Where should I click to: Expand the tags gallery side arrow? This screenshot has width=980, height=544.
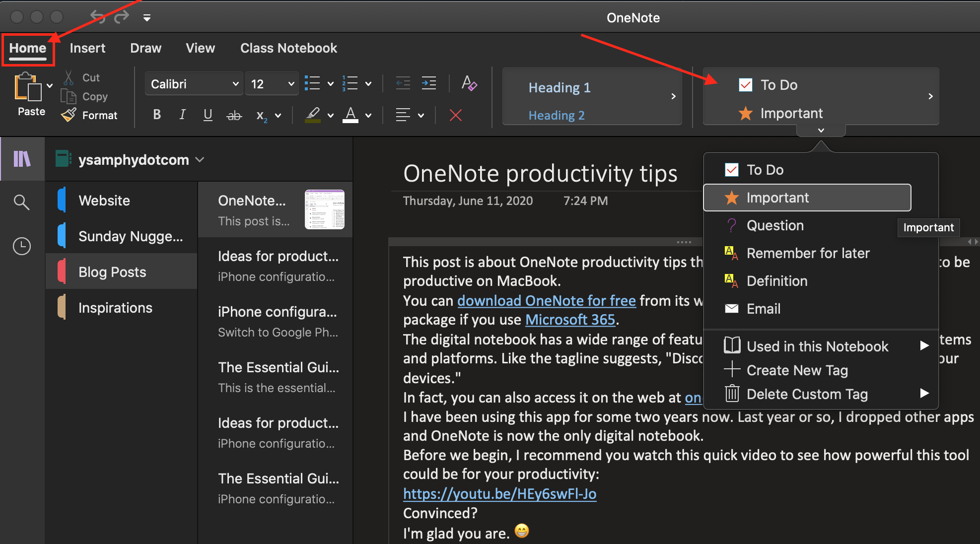click(930, 96)
